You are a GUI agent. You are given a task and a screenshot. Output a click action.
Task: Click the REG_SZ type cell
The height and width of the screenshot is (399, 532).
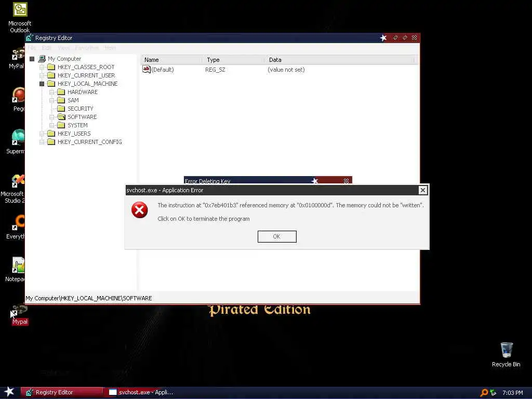coord(215,70)
